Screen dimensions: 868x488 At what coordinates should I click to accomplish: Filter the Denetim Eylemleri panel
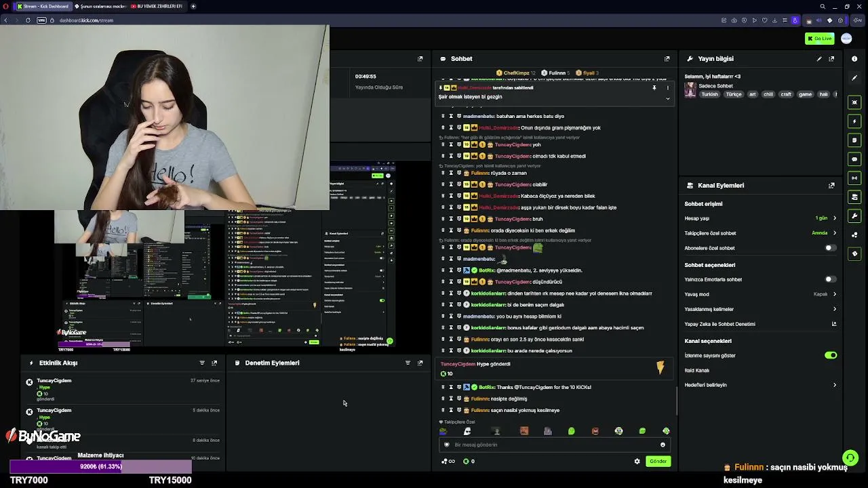point(408,363)
